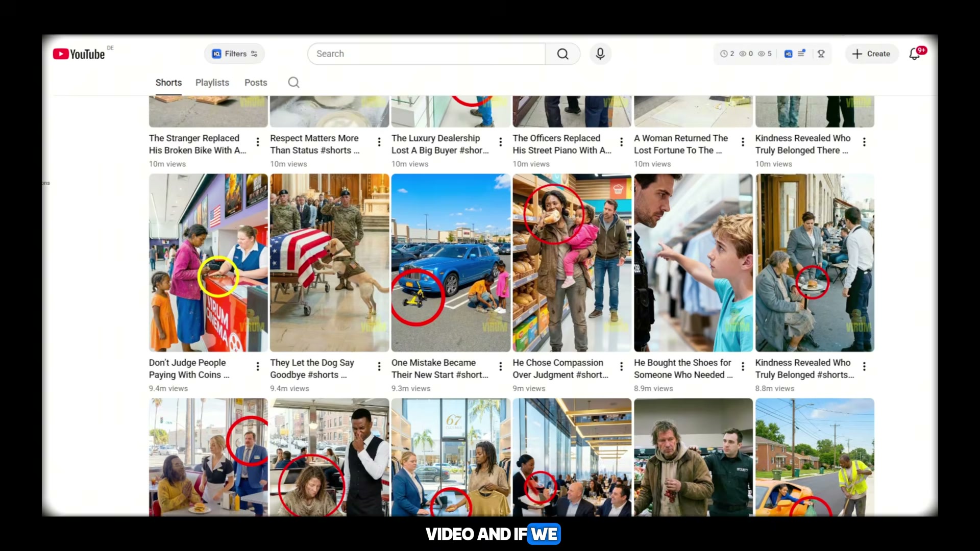The image size is (980, 551).
Task: Switch to the Playlists tab
Action: [212, 83]
